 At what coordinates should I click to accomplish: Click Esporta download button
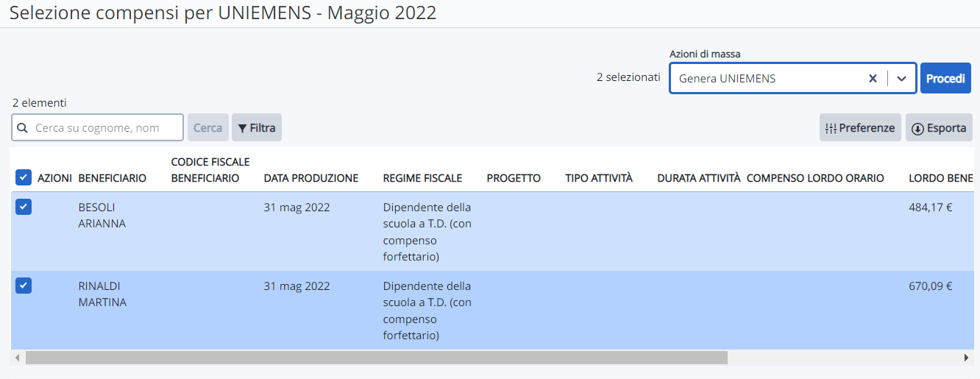tap(939, 127)
